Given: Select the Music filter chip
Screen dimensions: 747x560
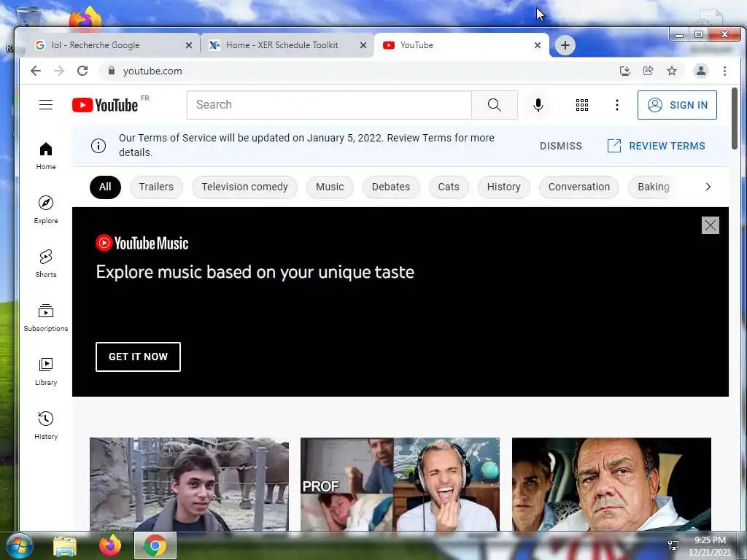Looking at the screenshot, I should click(x=330, y=187).
